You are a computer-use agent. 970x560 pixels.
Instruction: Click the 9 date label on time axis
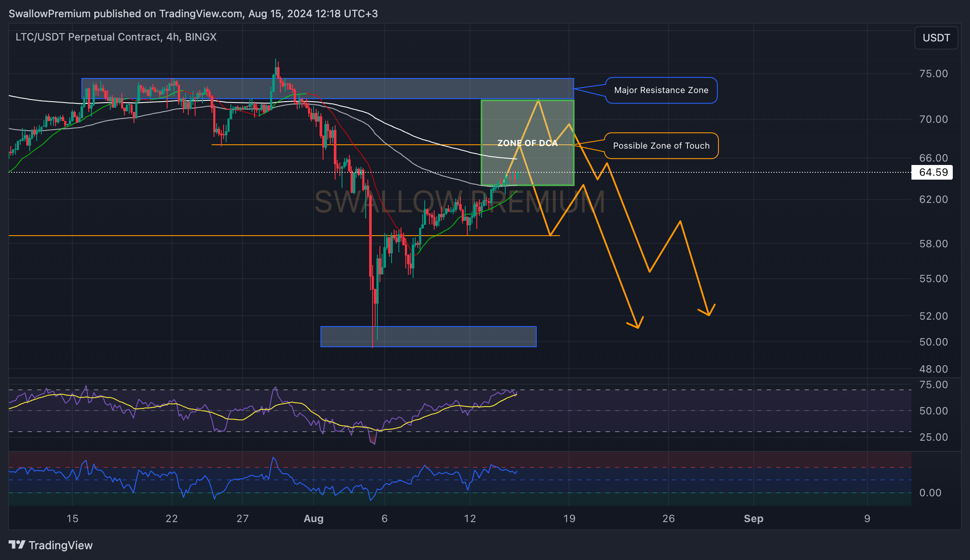(867, 519)
